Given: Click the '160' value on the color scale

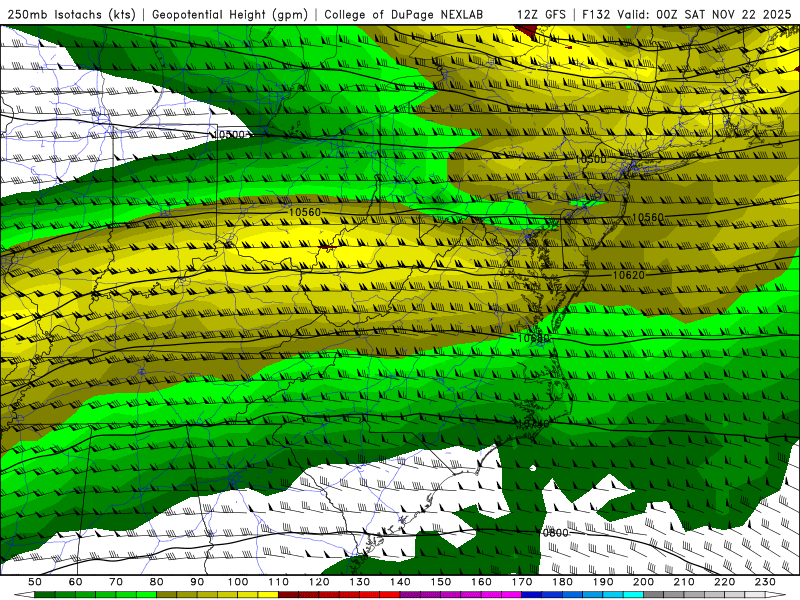Looking at the screenshot, I should pyautogui.click(x=481, y=582).
